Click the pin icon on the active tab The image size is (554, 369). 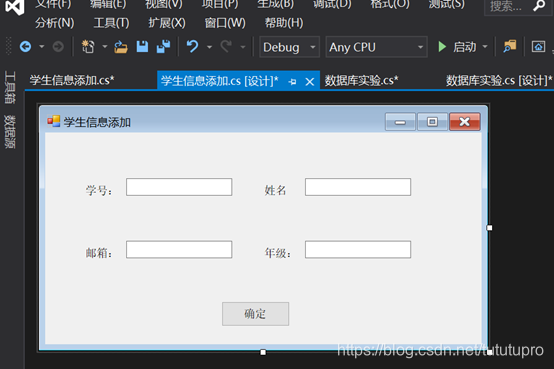292,82
